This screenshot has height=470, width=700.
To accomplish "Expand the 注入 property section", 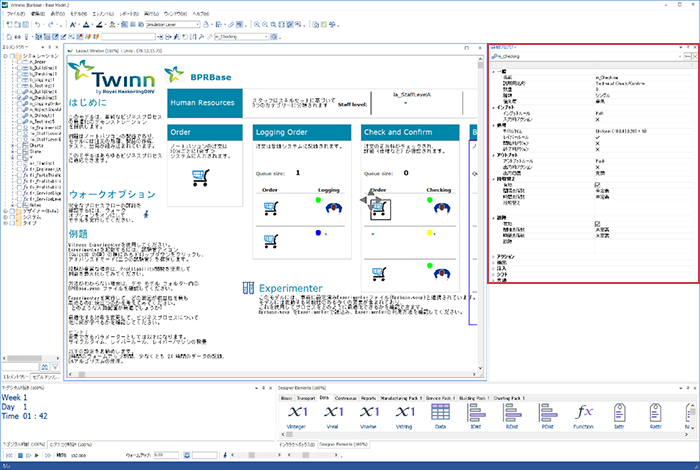I will [x=493, y=269].
